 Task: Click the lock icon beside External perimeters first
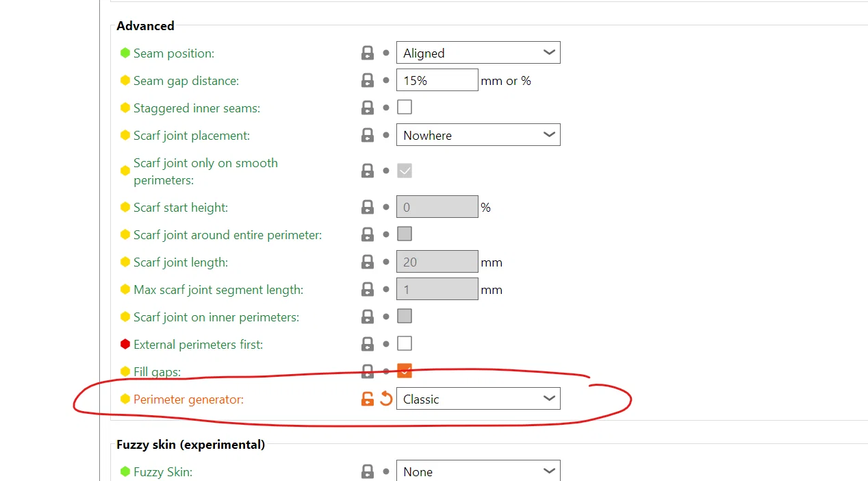tap(368, 344)
